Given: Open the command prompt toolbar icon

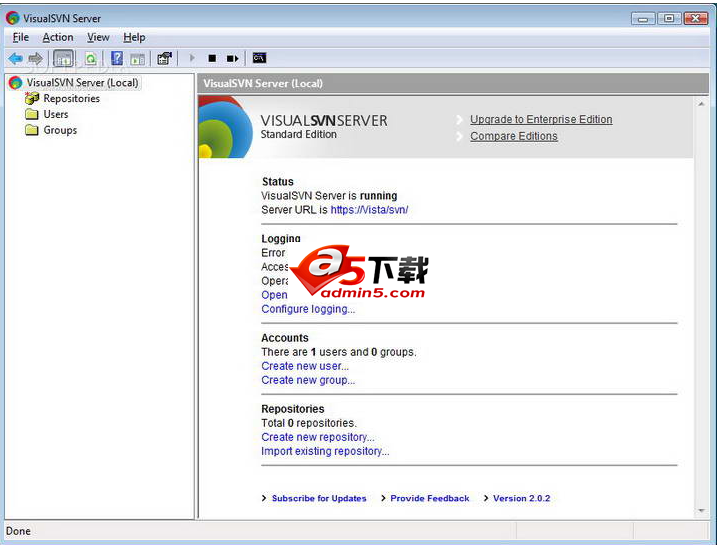Looking at the screenshot, I should (259, 58).
